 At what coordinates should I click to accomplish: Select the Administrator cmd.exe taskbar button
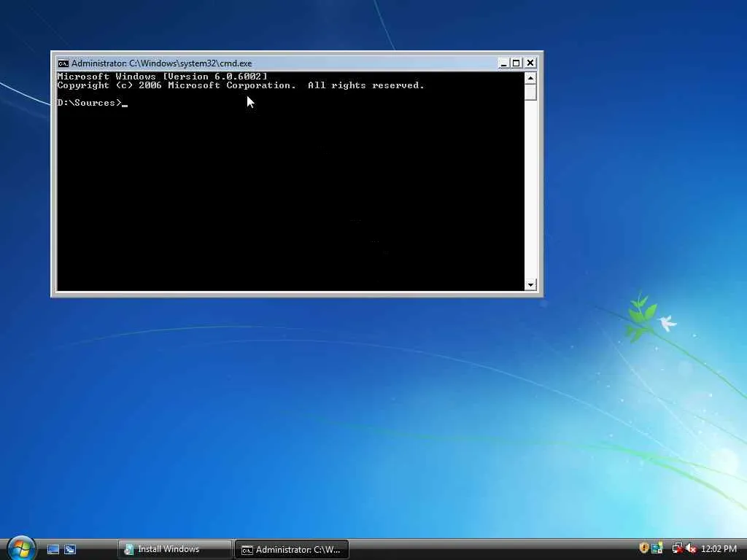[292, 550]
